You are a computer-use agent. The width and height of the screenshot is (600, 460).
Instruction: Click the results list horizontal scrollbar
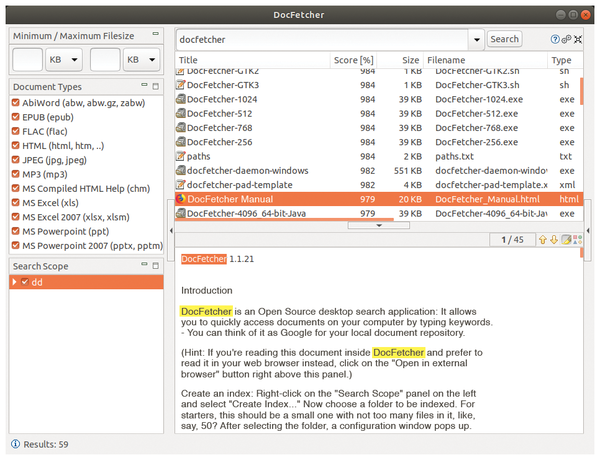(285, 219)
